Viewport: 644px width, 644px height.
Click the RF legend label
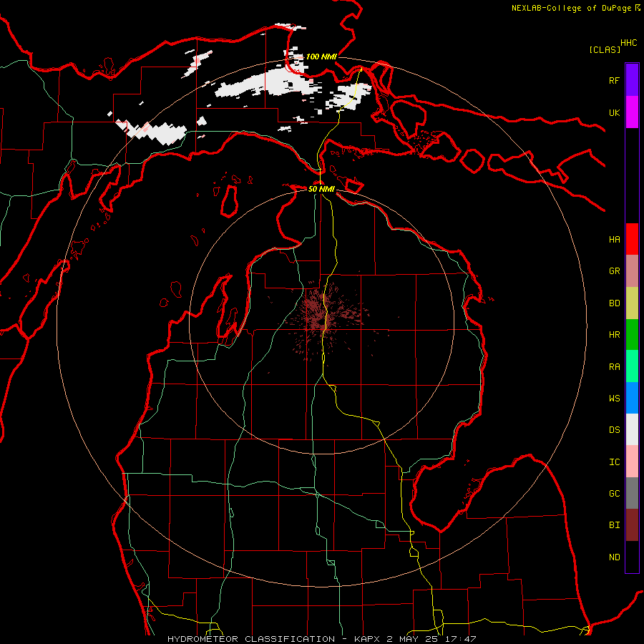[614, 80]
